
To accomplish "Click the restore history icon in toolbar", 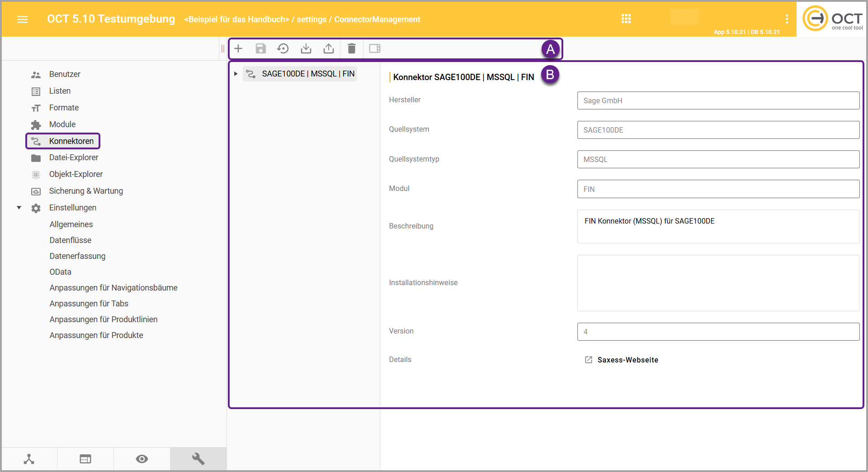I will coord(283,48).
